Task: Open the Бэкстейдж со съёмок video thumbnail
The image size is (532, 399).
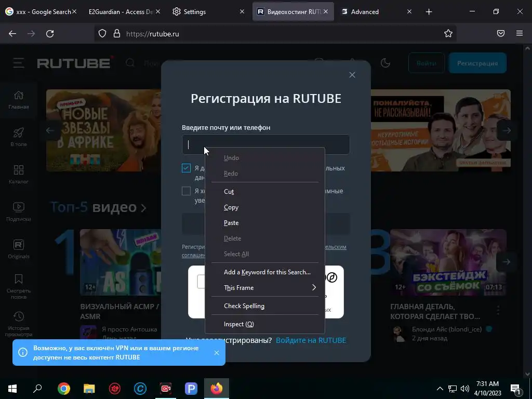Action: (448, 262)
